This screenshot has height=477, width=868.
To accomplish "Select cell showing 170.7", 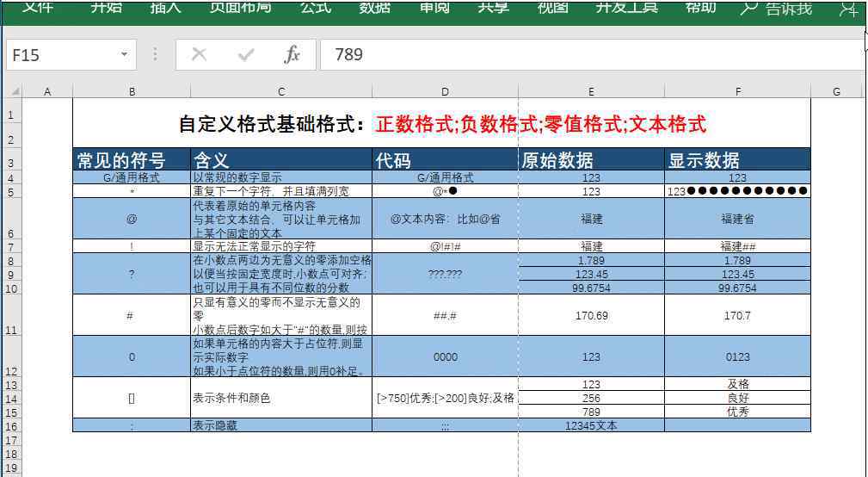I will [738, 315].
